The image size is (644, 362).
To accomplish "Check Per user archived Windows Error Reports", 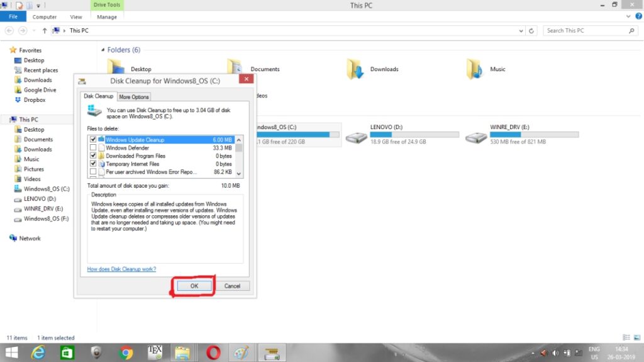I will [93, 172].
